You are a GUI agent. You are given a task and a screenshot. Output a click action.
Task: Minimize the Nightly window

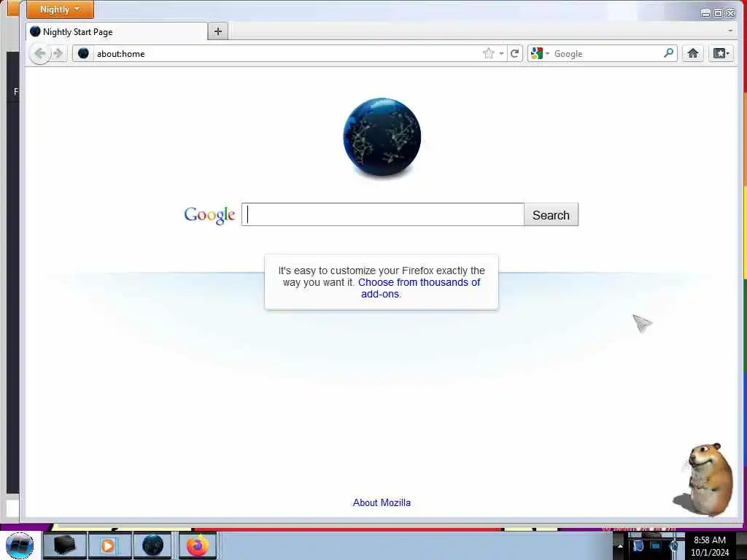[x=705, y=13]
